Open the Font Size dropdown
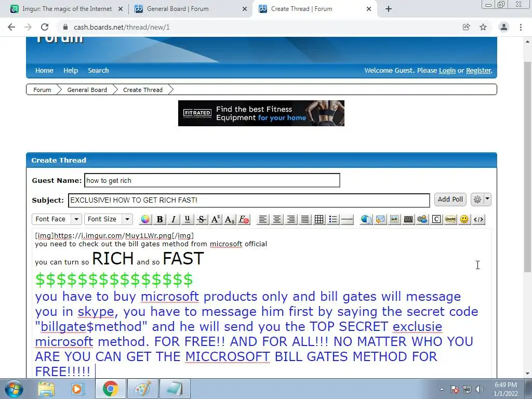Viewport: 532px width, 399px height. (x=109, y=219)
